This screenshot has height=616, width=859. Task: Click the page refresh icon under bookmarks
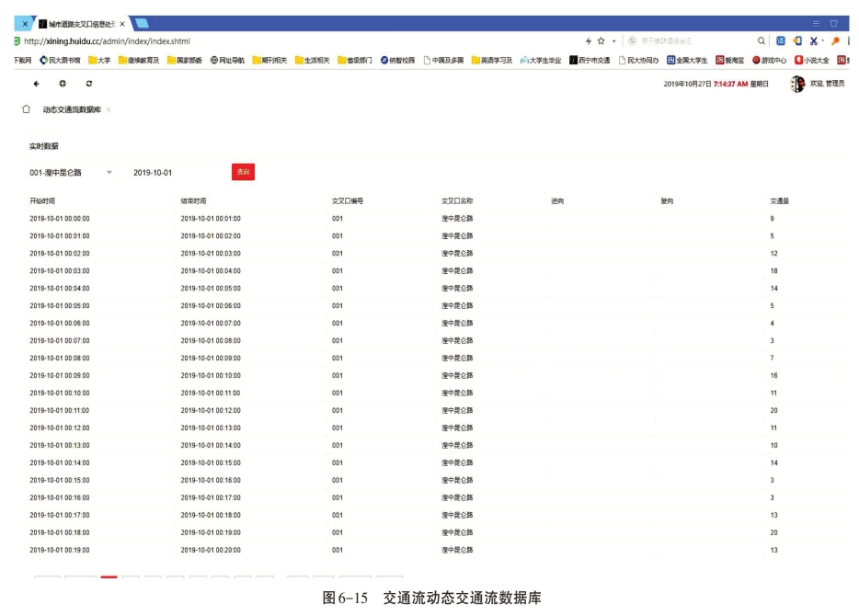tap(88, 84)
